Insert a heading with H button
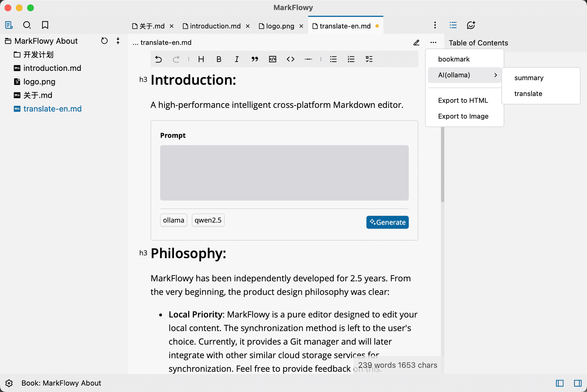This screenshot has height=392, width=587. [201, 59]
